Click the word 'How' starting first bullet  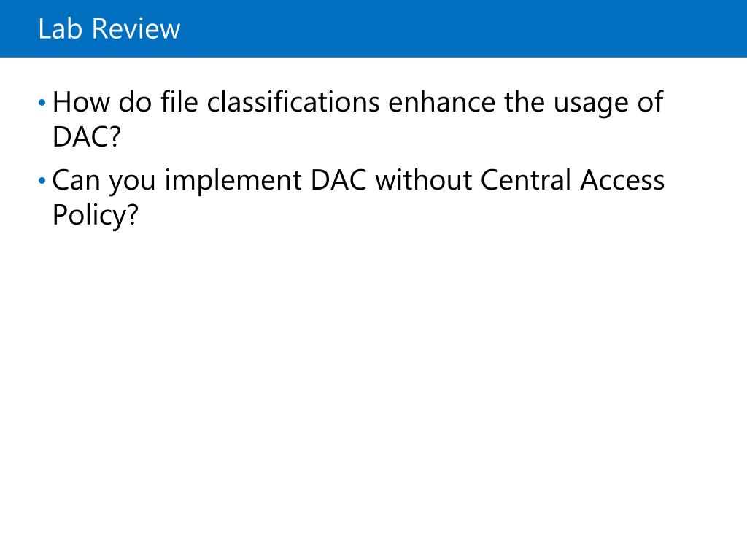pyautogui.click(x=80, y=102)
